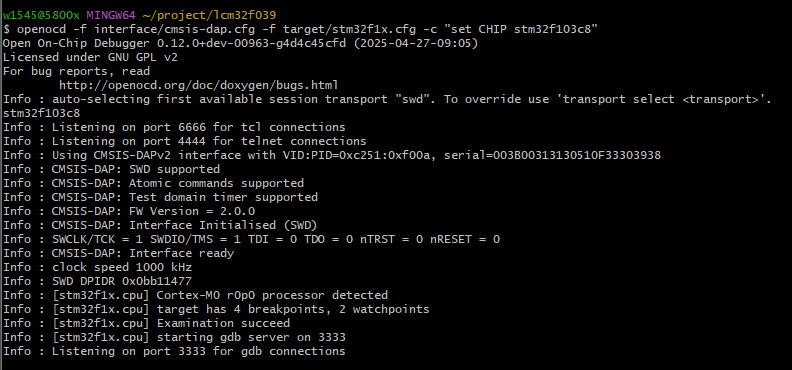Click the openocd command line text
The height and width of the screenshot is (370, 792).
[307, 29]
